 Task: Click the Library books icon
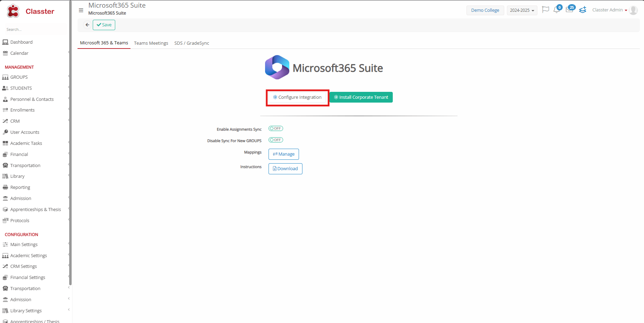[x=5, y=176]
